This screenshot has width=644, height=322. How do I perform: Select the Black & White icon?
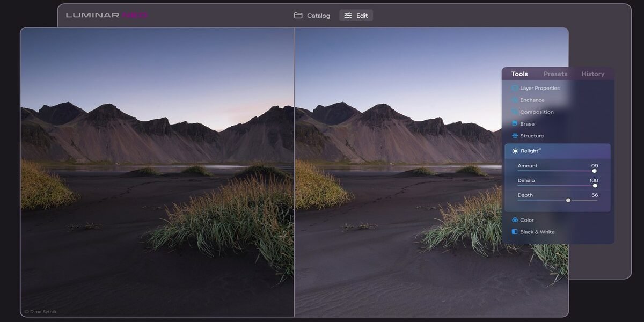(515, 232)
